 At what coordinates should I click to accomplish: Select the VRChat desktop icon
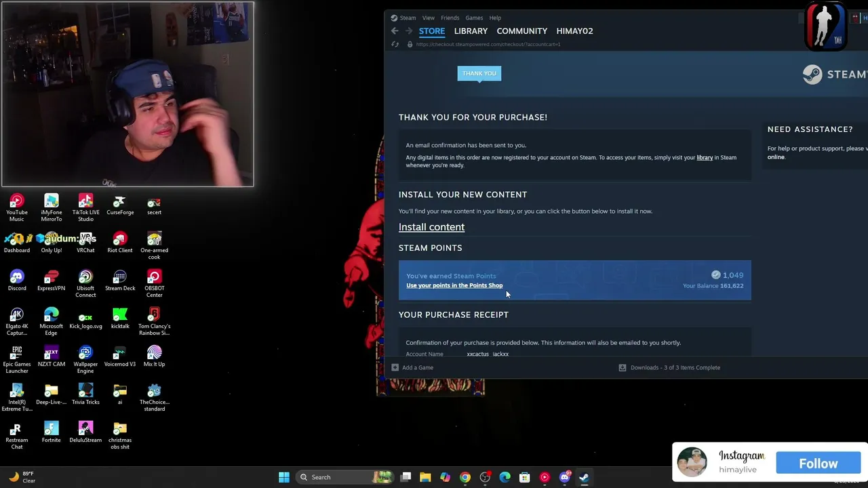click(x=85, y=243)
